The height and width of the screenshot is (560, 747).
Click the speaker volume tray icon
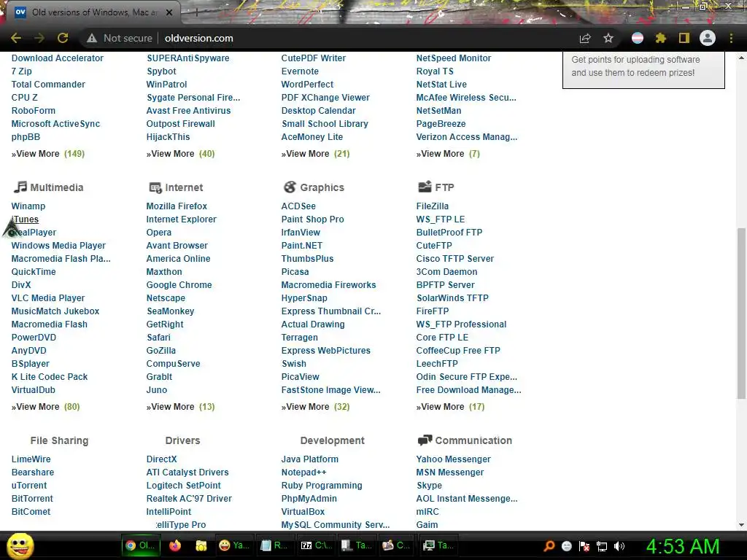pyautogui.click(x=619, y=546)
